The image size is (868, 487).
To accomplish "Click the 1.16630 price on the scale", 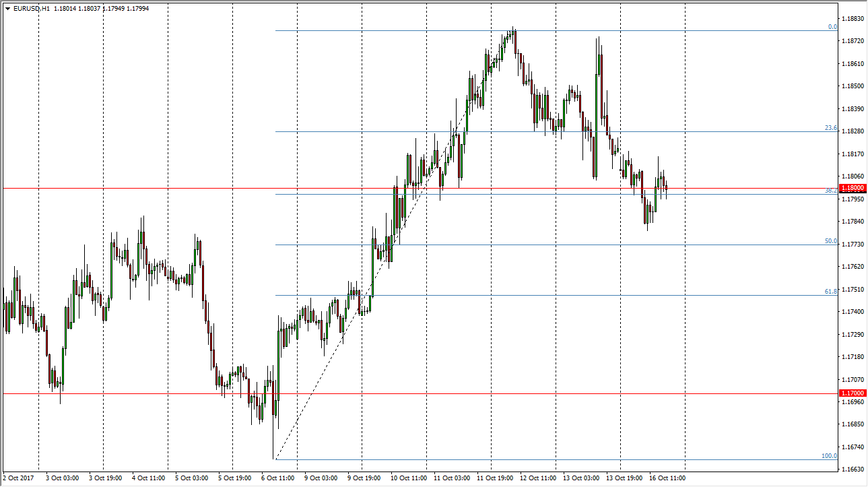I will (853, 469).
